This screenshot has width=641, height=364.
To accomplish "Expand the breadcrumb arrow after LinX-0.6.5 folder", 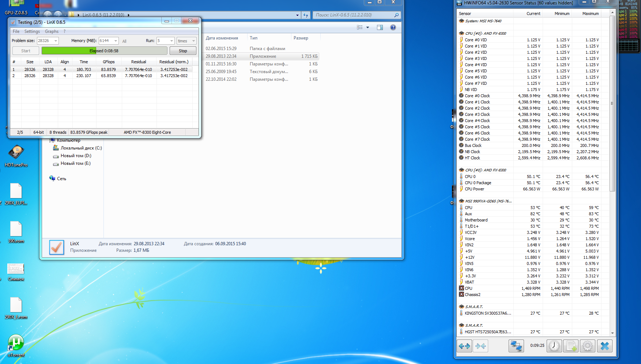I will 128,15.
